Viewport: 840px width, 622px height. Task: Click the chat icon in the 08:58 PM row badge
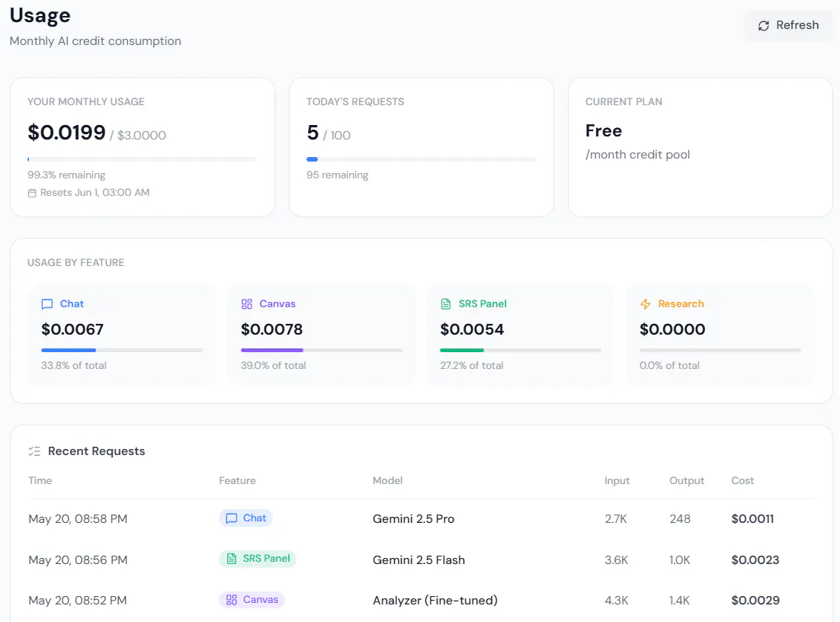[232, 518]
